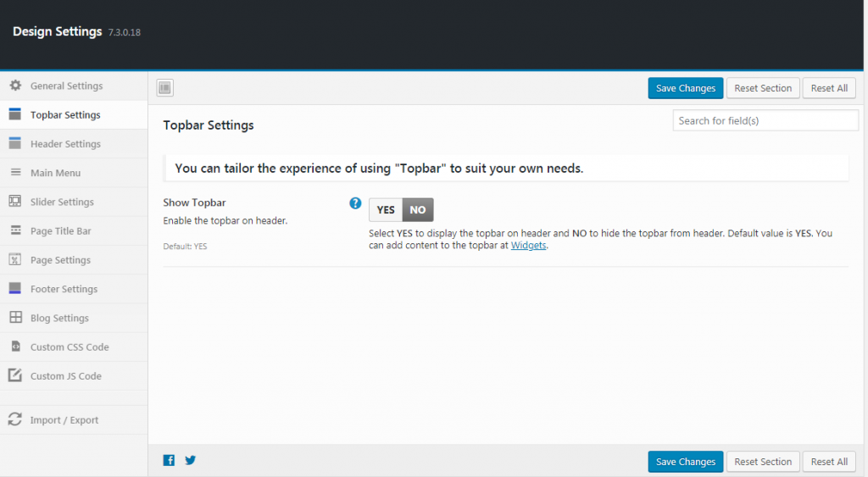This screenshot has width=868, height=477.
Task: Click the Import / Export refresh icon
Action: point(15,419)
